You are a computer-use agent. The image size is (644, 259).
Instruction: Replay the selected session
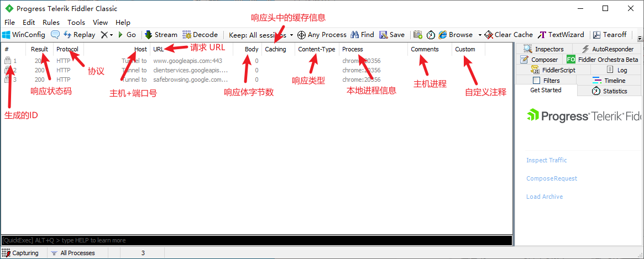click(x=80, y=35)
